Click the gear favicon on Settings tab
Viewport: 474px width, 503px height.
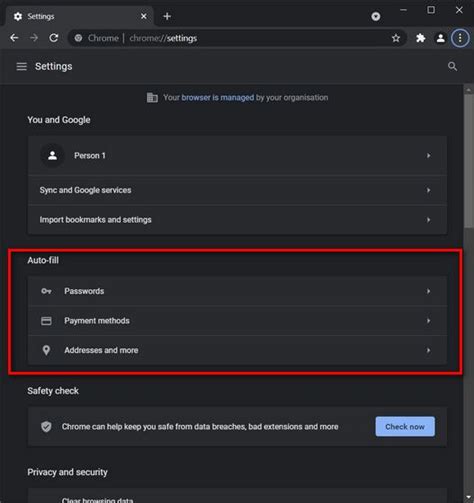pos(18,16)
